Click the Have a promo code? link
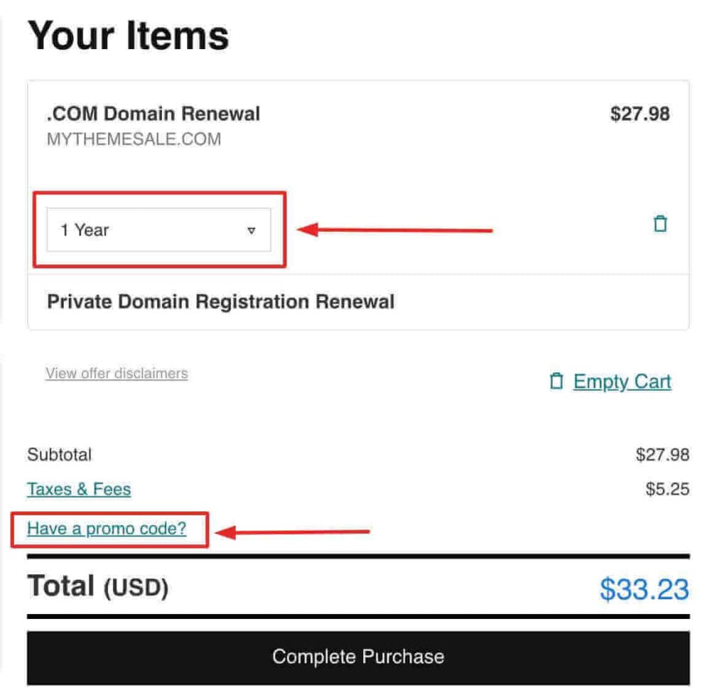Screen dimensions: 728x700 (107, 529)
